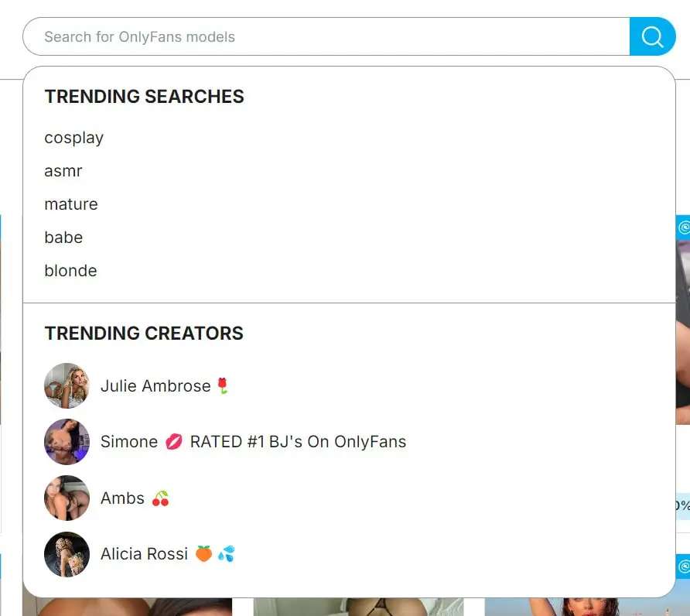Select the blonde trending search
The height and width of the screenshot is (616, 690).
point(70,271)
